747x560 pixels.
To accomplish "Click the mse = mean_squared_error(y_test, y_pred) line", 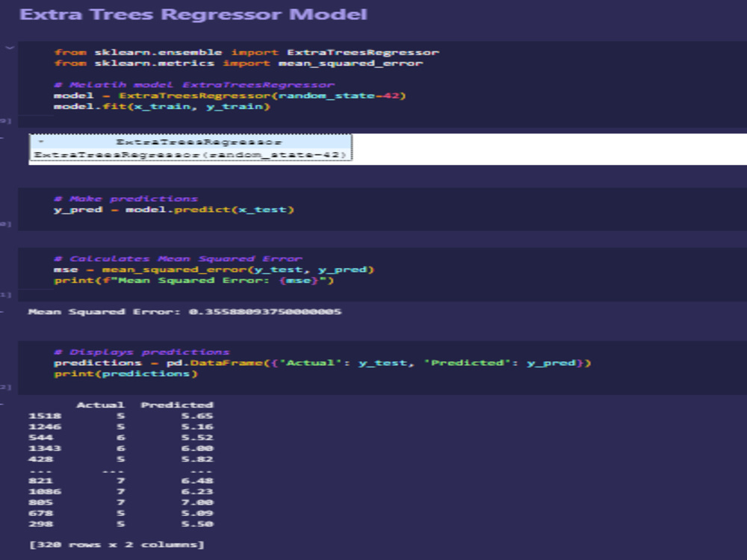I will pos(214,270).
